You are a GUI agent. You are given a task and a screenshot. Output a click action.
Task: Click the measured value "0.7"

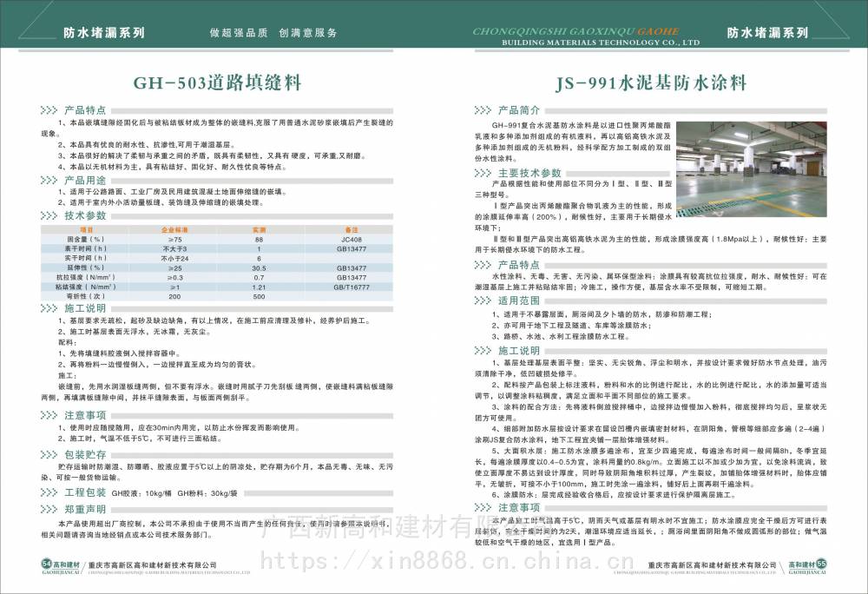tap(259, 277)
